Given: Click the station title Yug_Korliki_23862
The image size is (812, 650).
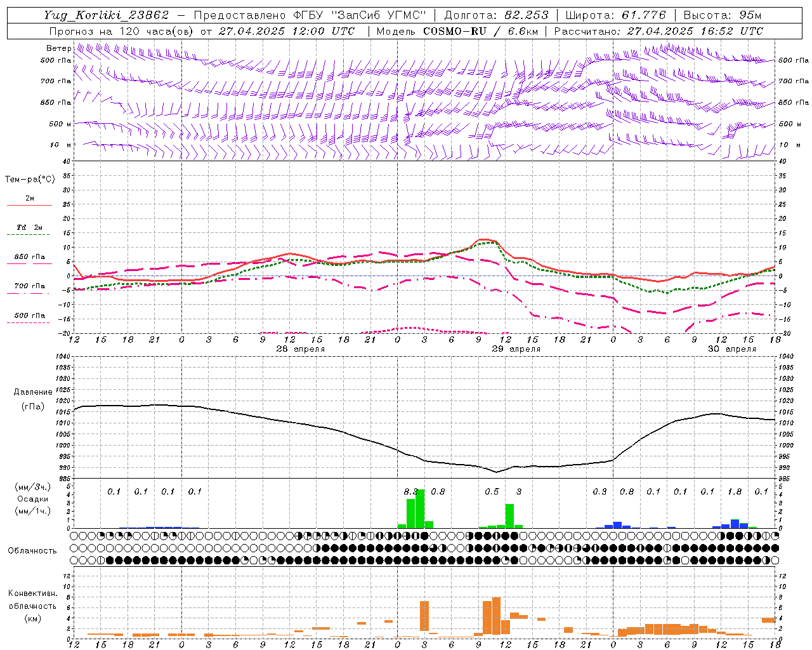Looking at the screenshot, I should coord(107,15).
